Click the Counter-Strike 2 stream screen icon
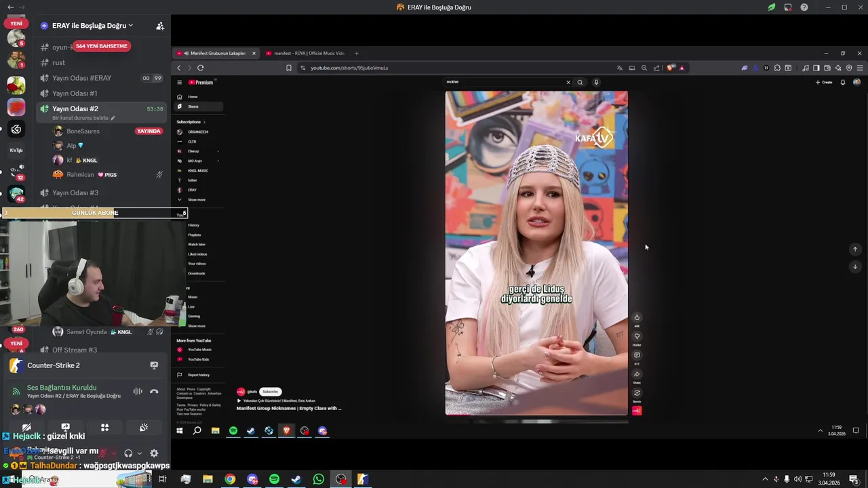The image size is (868, 488). [x=154, y=365]
